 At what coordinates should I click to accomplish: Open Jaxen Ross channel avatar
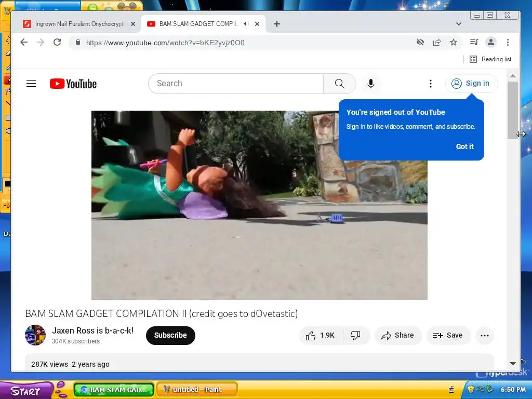pyautogui.click(x=35, y=335)
